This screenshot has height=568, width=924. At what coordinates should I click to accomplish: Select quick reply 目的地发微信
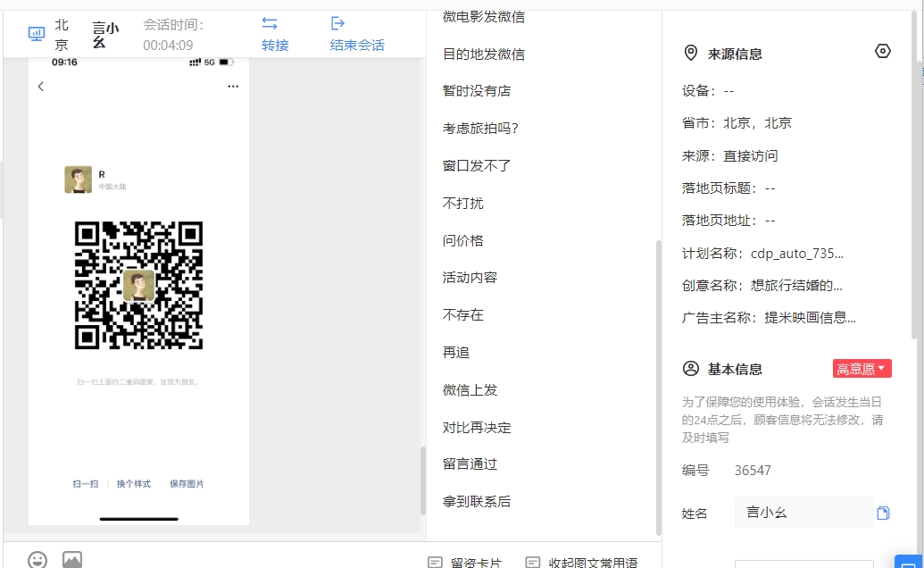coord(484,54)
